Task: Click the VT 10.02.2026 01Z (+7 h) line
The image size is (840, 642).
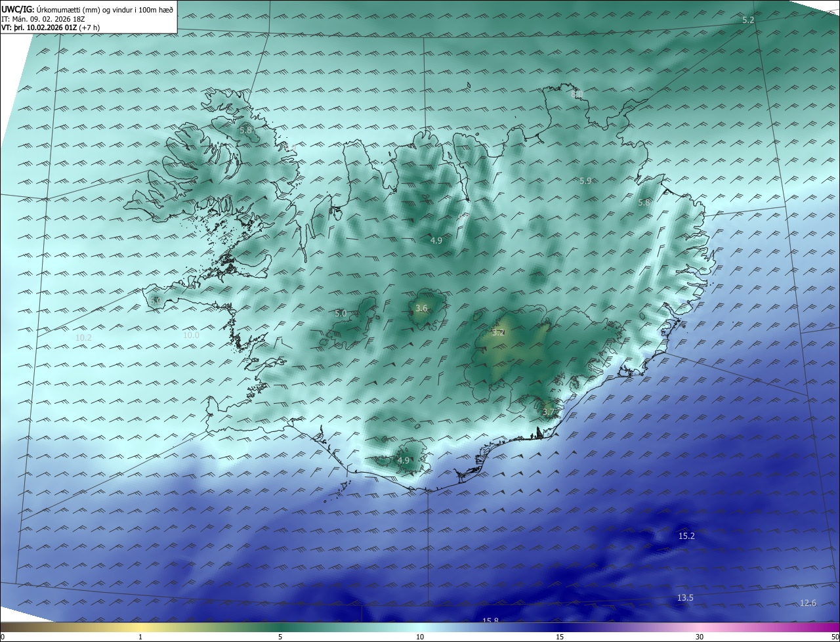Action: tap(51, 28)
